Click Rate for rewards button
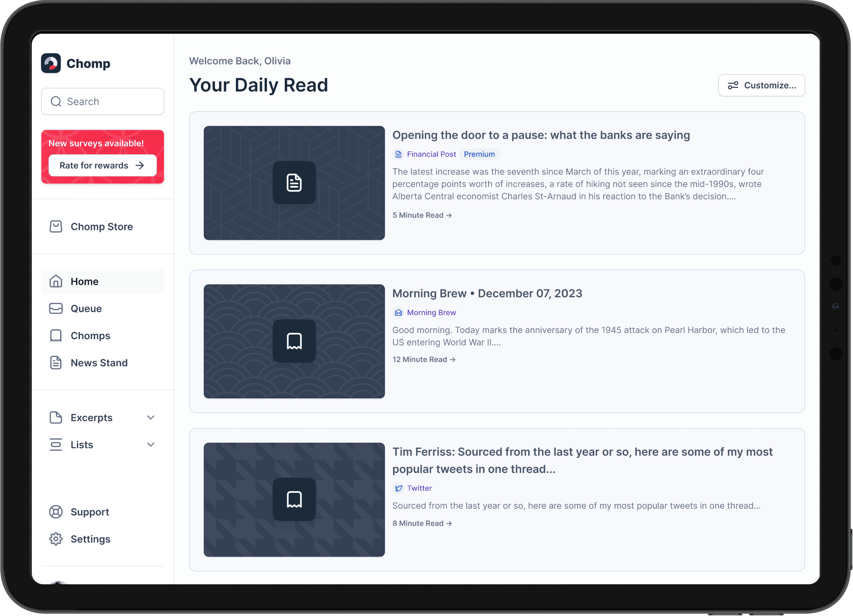The width and height of the screenshot is (853, 616). click(103, 165)
